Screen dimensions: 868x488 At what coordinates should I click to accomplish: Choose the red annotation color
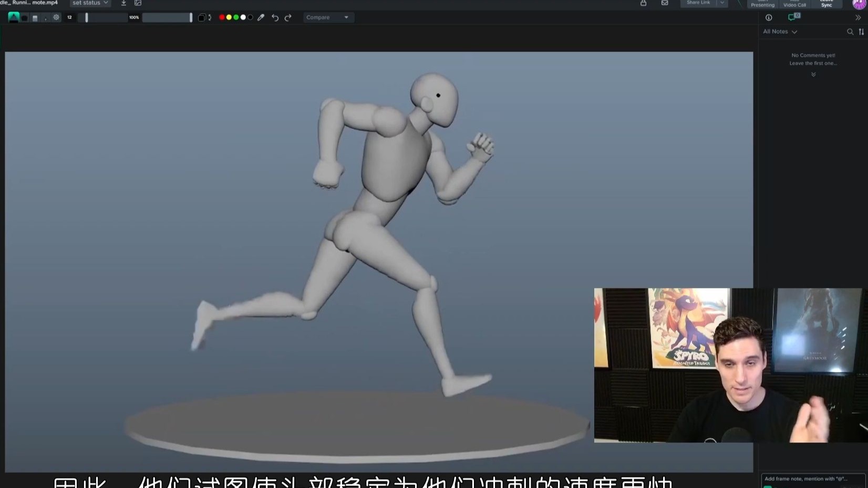coord(222,17)
